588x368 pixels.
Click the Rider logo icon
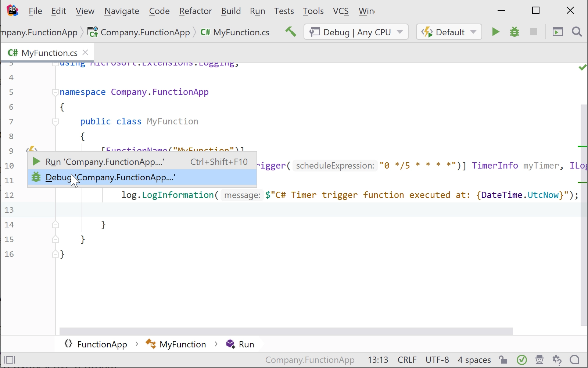coord(12,11)
